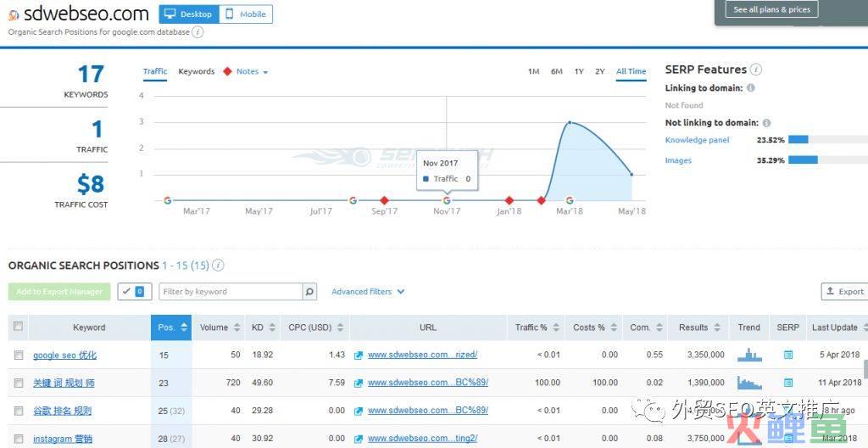Click the page vertical scrollbar thumb
Image resolution: width=868 pixels, height=448 pixels.
[x=865, y=368]
